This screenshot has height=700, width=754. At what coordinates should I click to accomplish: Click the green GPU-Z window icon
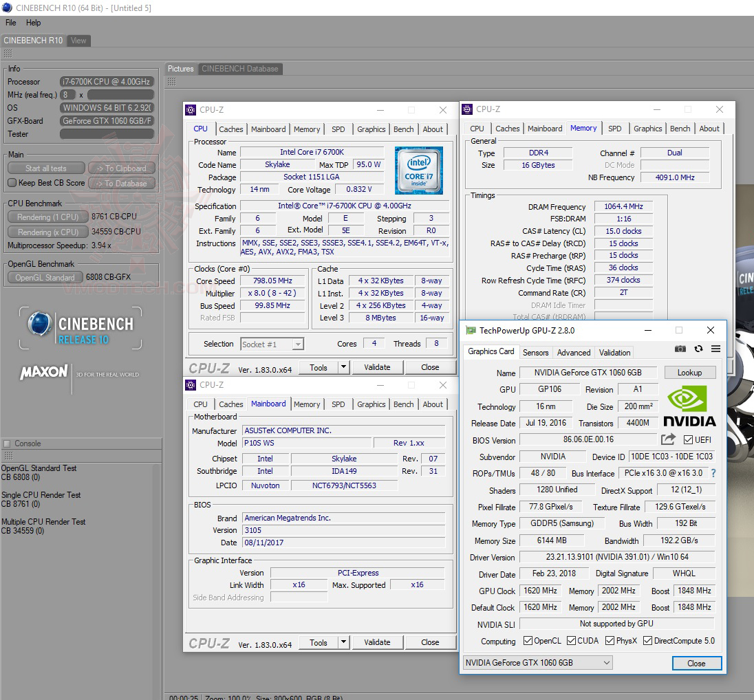(x=471, y=330)
